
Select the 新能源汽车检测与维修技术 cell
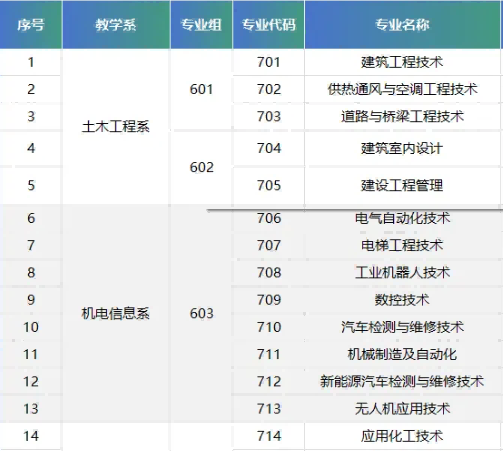pyautogui.click(x=402, y=381)
